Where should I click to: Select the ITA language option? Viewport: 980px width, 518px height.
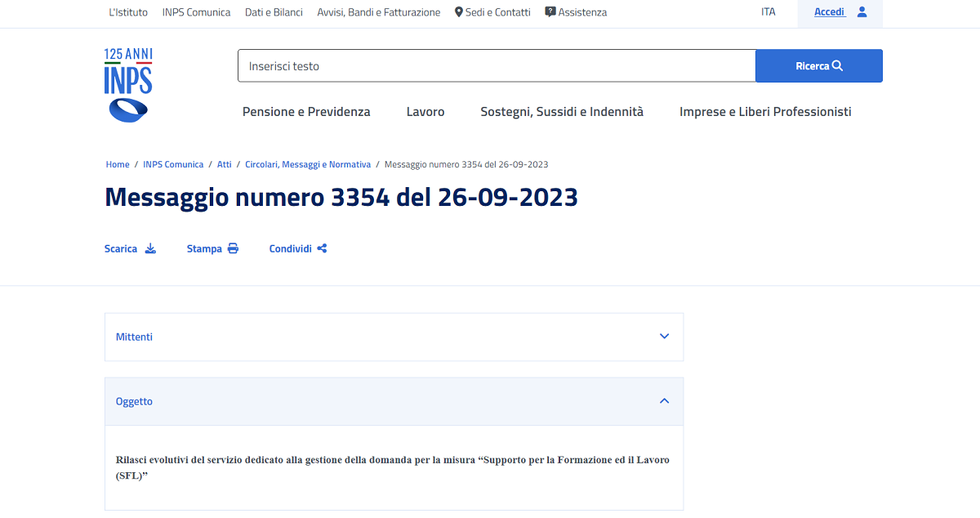coord(768,11)
